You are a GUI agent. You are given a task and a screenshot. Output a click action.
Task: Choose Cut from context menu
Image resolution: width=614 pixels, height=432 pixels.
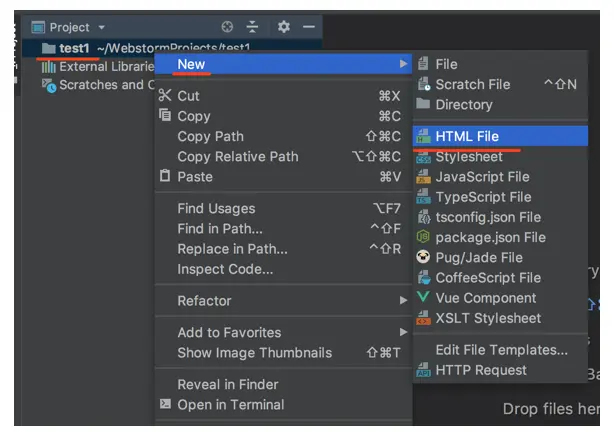[283, 96]
